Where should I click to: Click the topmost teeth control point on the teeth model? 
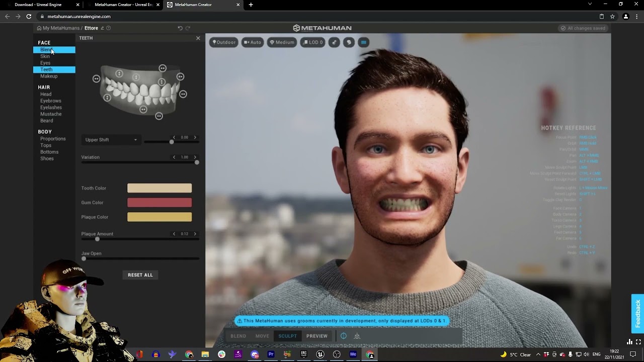(x=163, y=68)
